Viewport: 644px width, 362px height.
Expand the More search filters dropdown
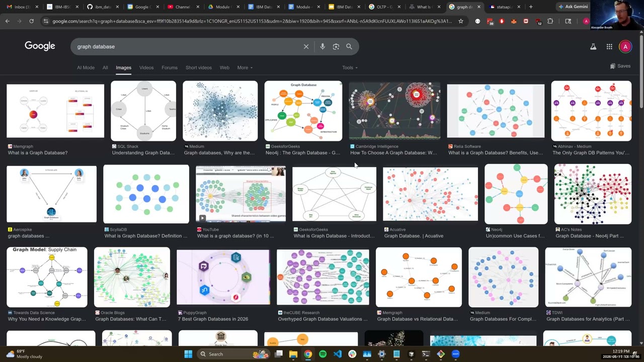pos(245,67)
